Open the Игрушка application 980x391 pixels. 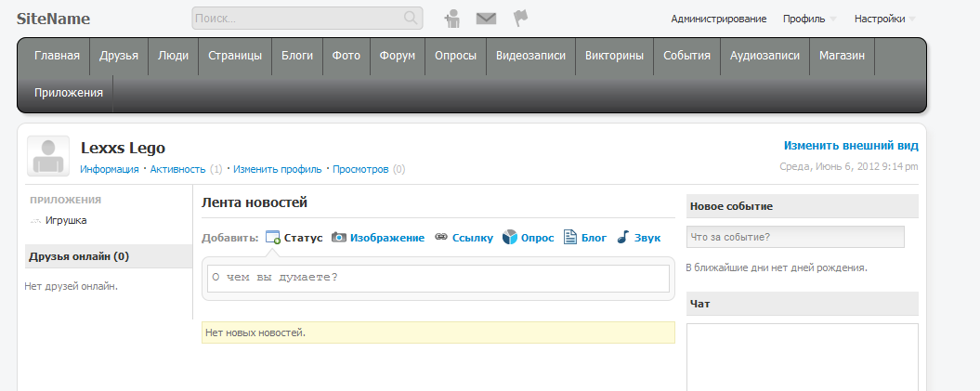pos(66,220)
